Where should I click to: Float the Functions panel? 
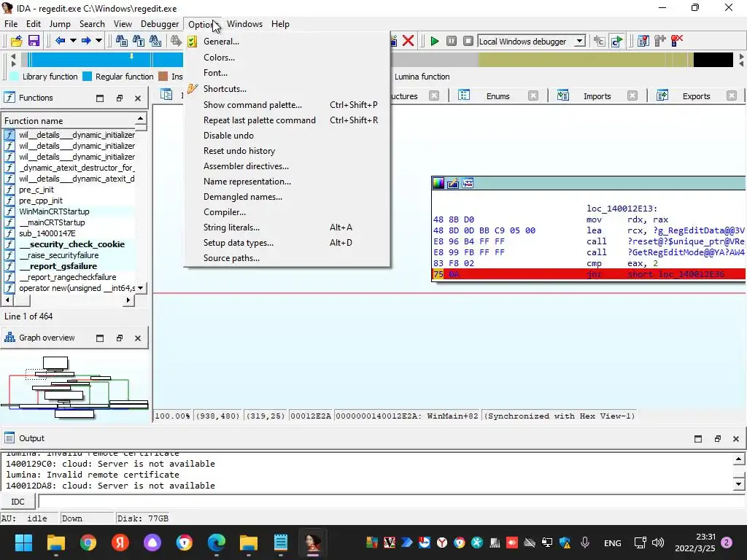pos(119,98)
